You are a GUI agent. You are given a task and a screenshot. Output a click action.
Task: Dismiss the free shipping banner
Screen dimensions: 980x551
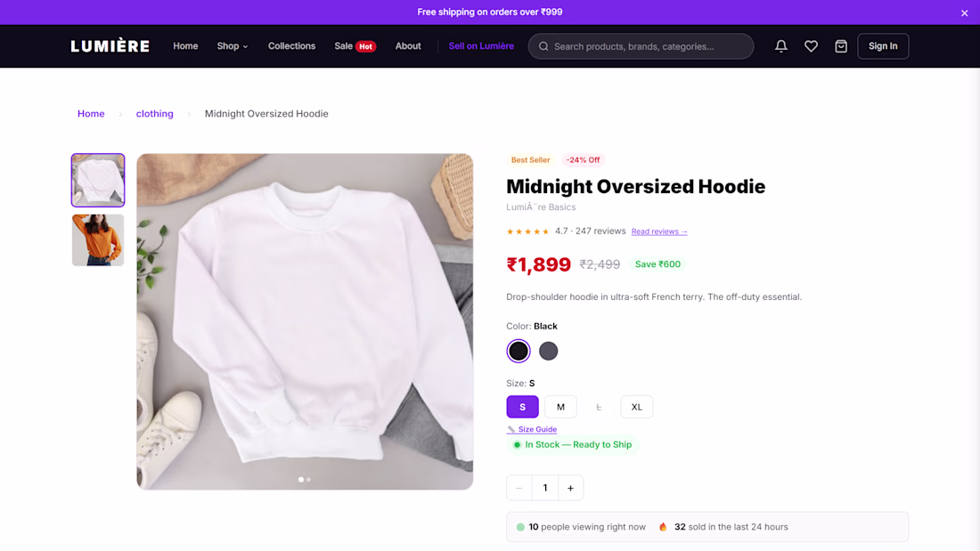coord(964,12)
